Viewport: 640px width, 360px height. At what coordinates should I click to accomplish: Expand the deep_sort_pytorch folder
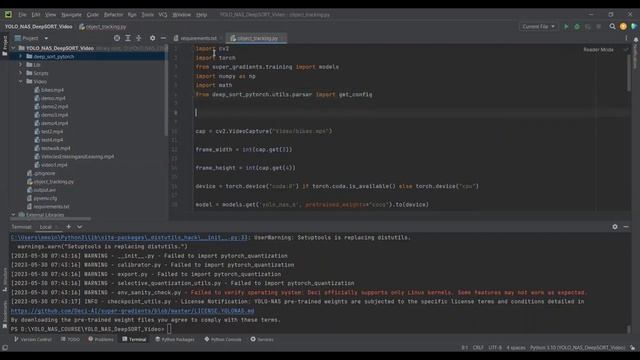(x=21, y=56)
